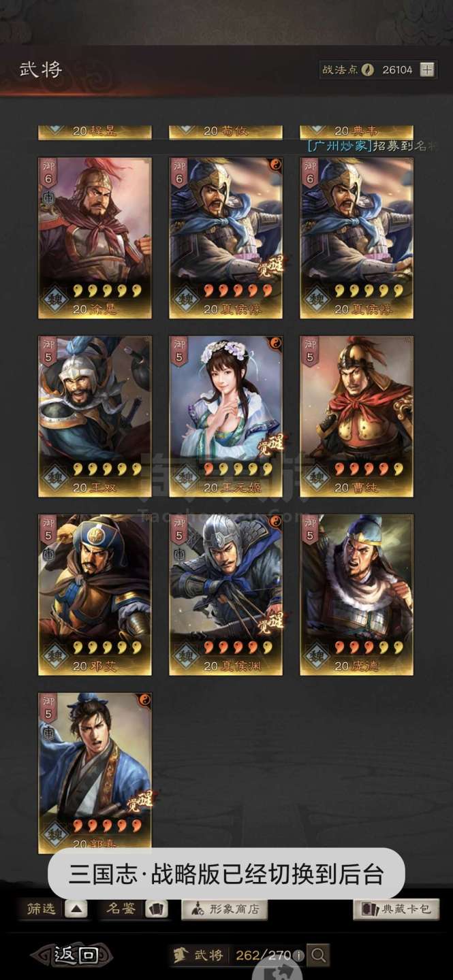Image resolution: width=453 pixels, height=980 pixels.
Task: Open the 典藏卡包 card pack
Action: coord(396,909)
